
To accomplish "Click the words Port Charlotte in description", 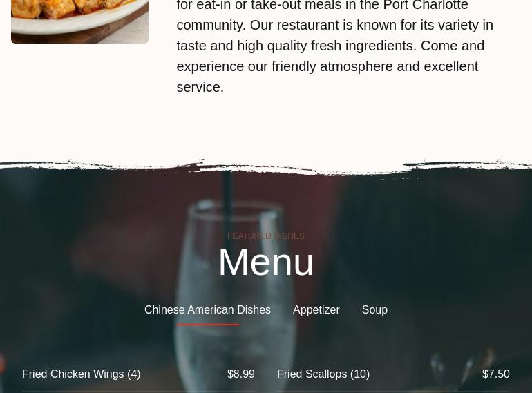I will click(426, 5).
